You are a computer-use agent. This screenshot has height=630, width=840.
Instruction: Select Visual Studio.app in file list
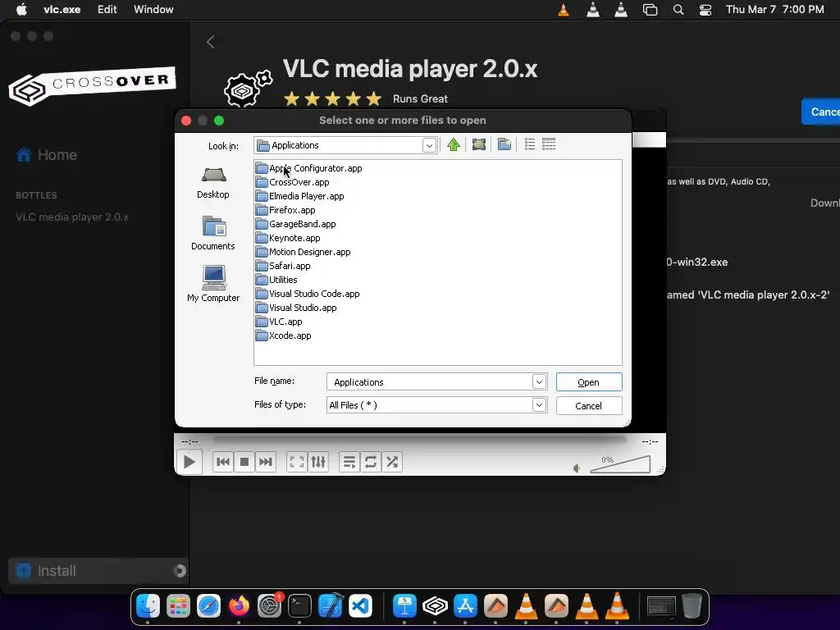click(x=296, y=308)
